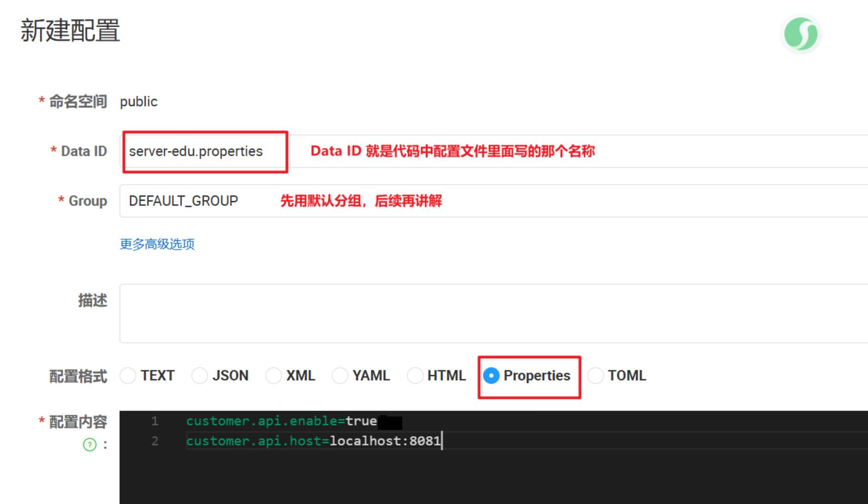Open 更多高级选项 advanced options link
868x504 pixels.
(157, 244)
